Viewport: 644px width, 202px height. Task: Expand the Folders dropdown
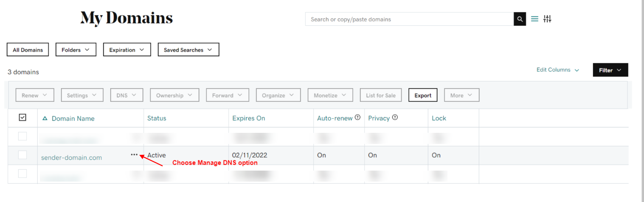point(76,50)
